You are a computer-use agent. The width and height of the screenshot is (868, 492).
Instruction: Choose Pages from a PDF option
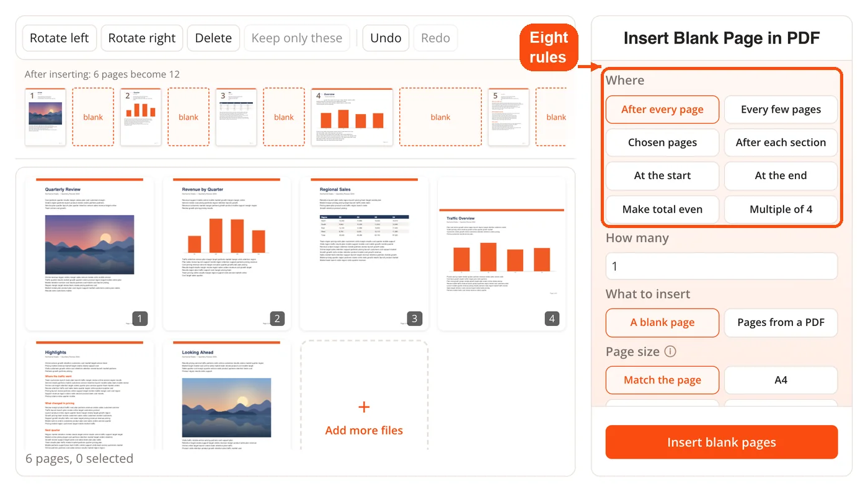781,323
